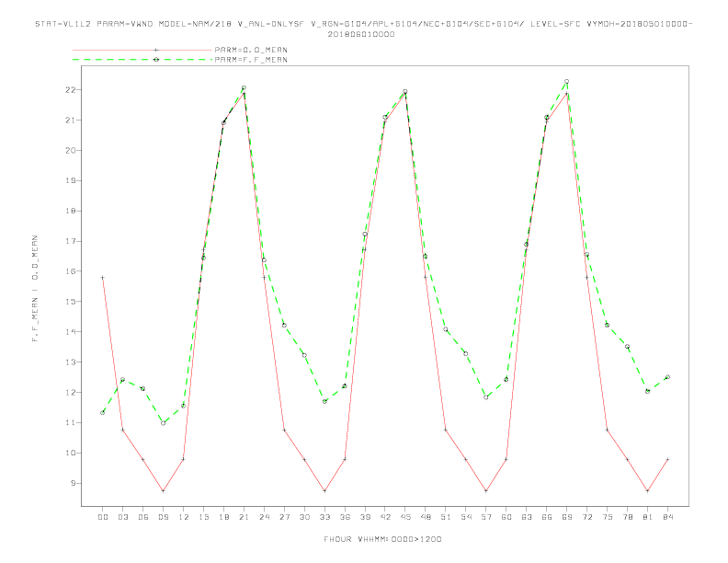Viewport: 728px width, 563px height.
Task: Click the y-axis tick label 12
Action: coord(71,393)
